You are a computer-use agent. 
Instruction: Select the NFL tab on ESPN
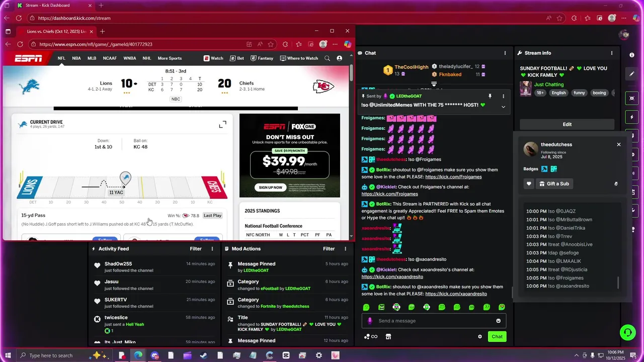pos(61,58)
